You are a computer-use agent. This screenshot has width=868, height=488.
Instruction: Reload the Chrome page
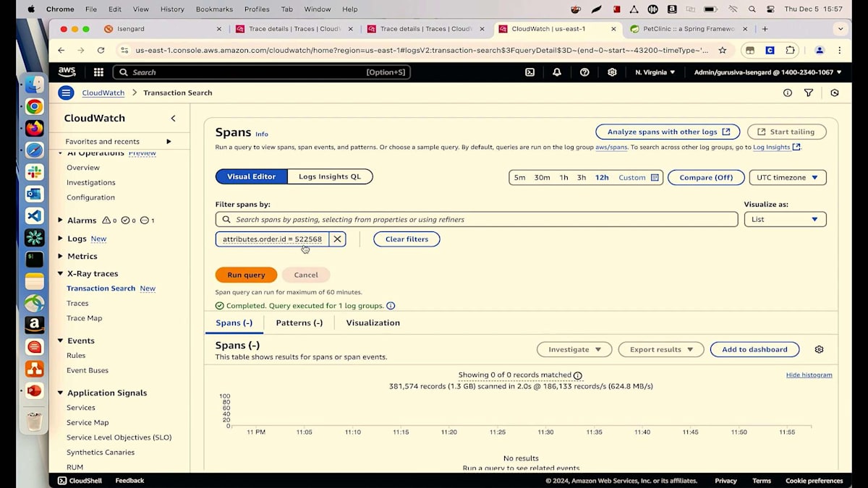tap(101, 51)
